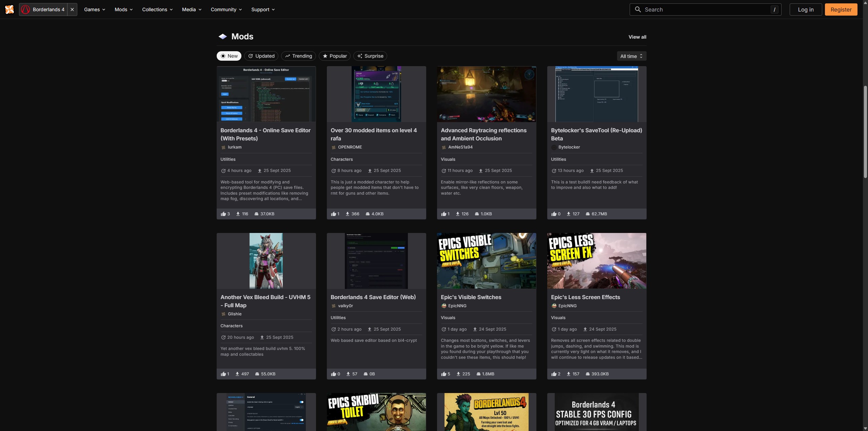This screenshot has height=431, width=868.
Task: Activate the Popular filter chip
Action: 334,56
